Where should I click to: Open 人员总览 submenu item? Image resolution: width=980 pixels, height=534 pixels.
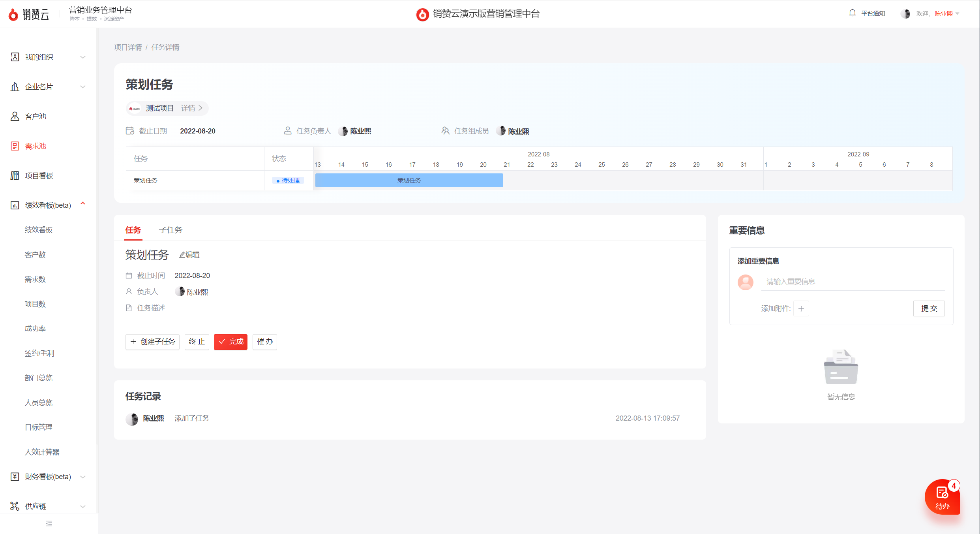pos(39,403)
